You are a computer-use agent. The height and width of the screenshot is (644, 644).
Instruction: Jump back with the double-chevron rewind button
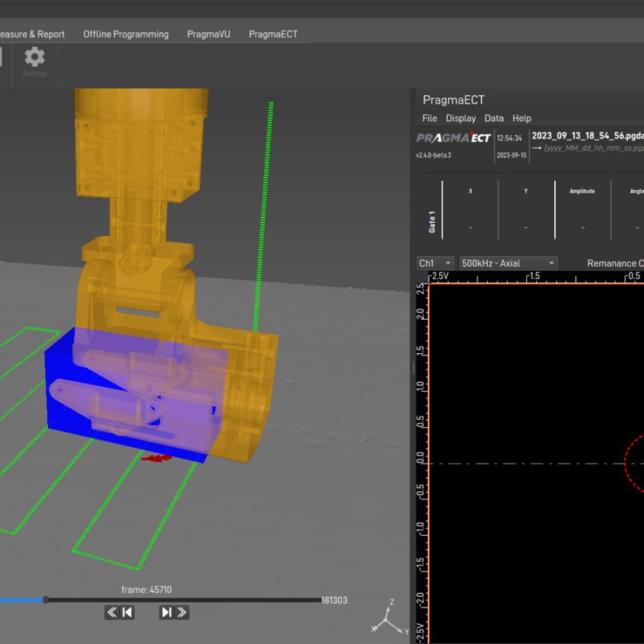coord(112,612)
